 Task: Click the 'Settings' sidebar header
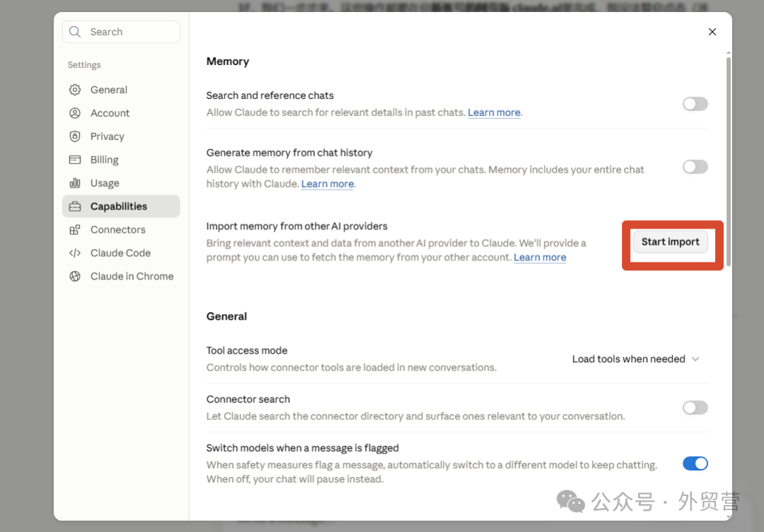tap(84, 65)
